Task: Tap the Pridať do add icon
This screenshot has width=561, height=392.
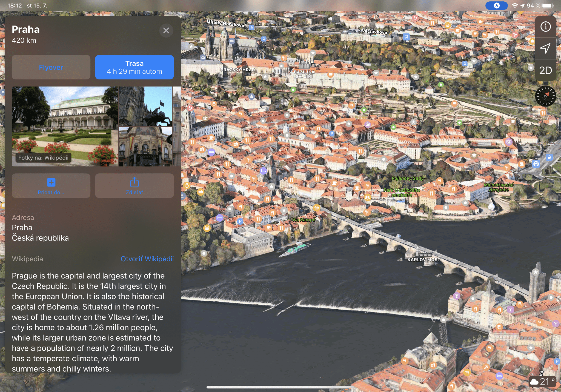Action: click(51, 182)
